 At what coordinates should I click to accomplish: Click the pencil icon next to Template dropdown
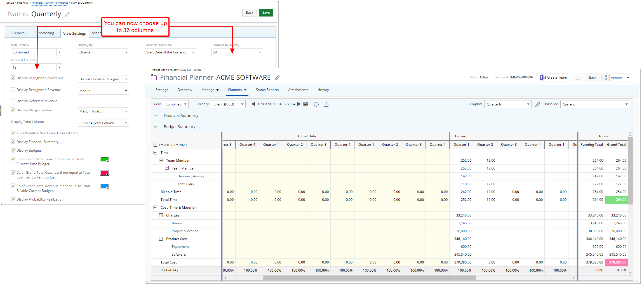[538, 104]
